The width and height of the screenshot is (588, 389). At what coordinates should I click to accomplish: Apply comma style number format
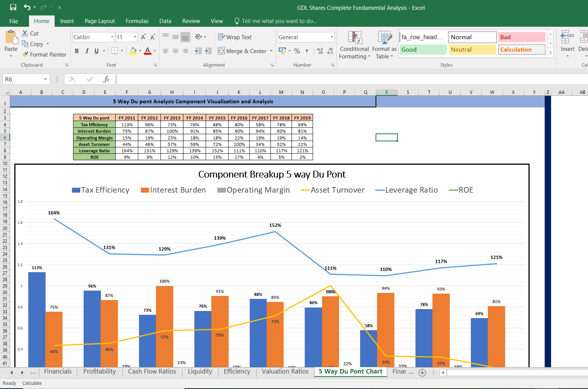coord(307,51)
